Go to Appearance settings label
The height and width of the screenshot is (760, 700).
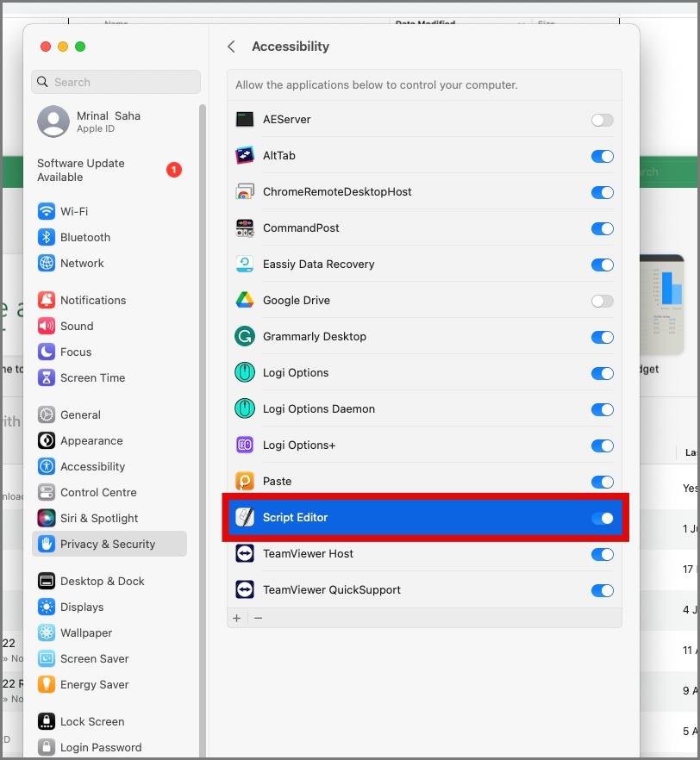click(x=91, y=440)
